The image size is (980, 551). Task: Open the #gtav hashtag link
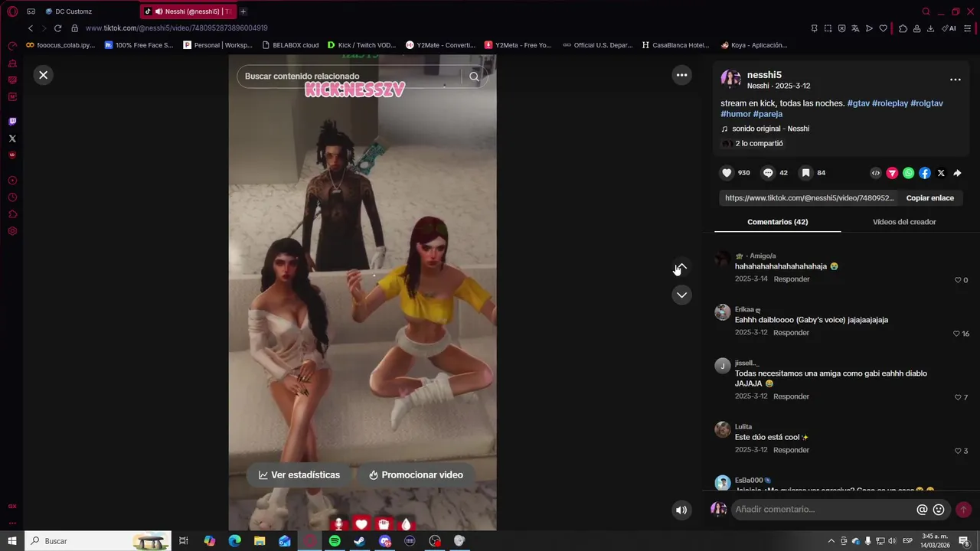coord(857,103)
